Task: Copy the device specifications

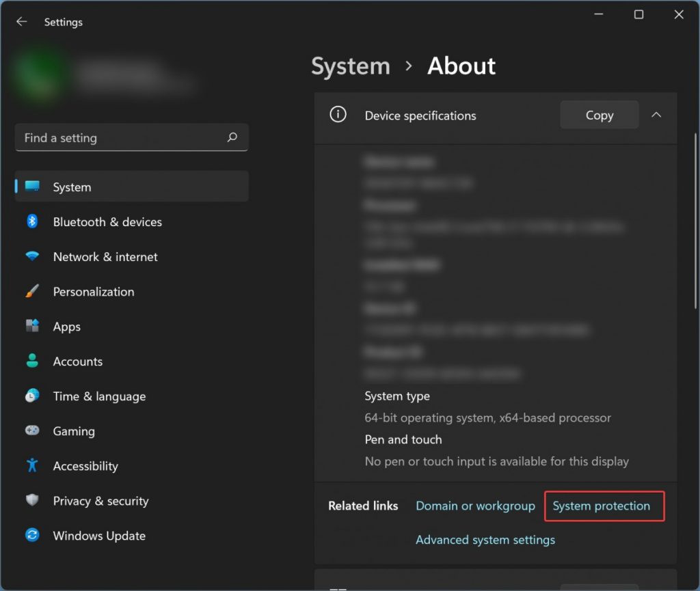Action: (x=599, y=115)
